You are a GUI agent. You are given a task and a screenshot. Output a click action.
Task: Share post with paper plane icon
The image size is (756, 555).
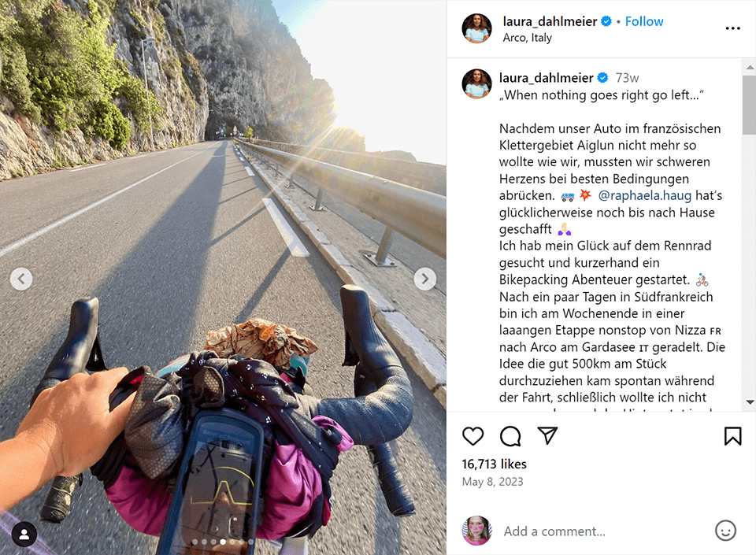[548, 435]
